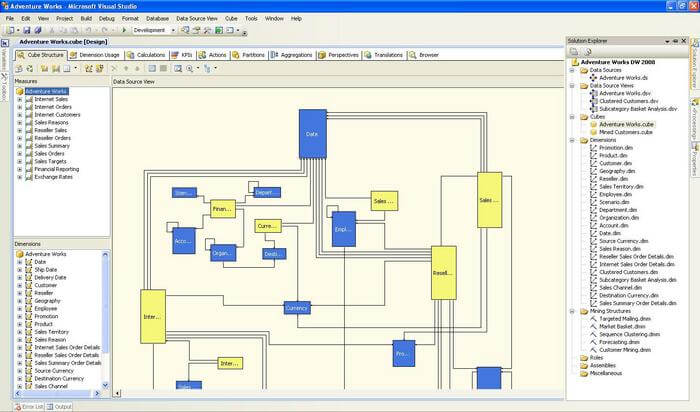Screen dimensions: 700x412
Task: Click the refresh icon on the cube designer toolbar
Action: tap(29, 68)
